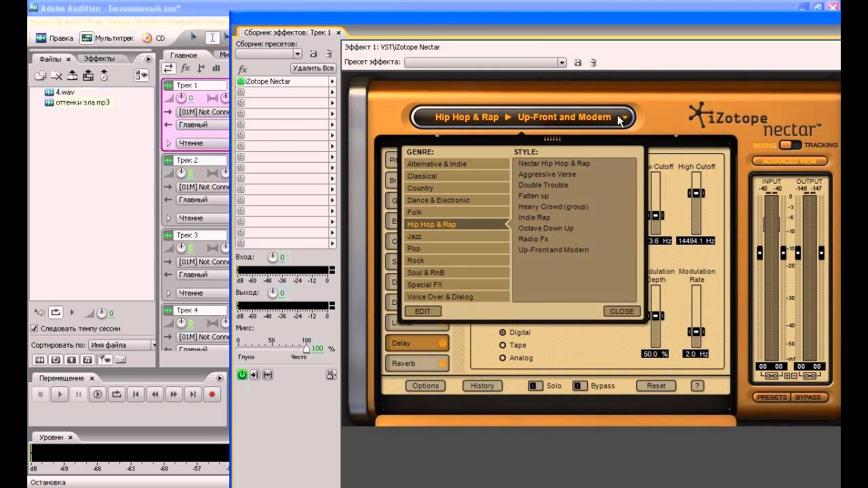Toggle the Bypass button next to Solo in Nectar

coord(580,386)
